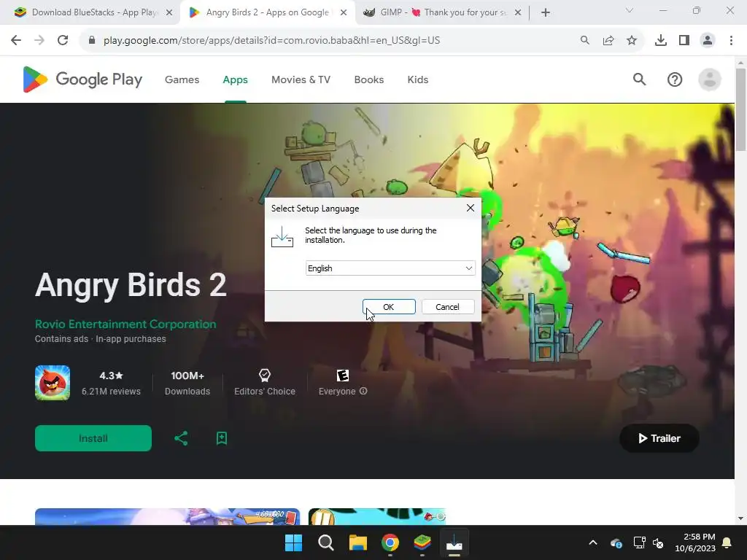Open the English language dropdown
Image resolution: width=747 pixels, height=560 pixels.
pos(390,268)
